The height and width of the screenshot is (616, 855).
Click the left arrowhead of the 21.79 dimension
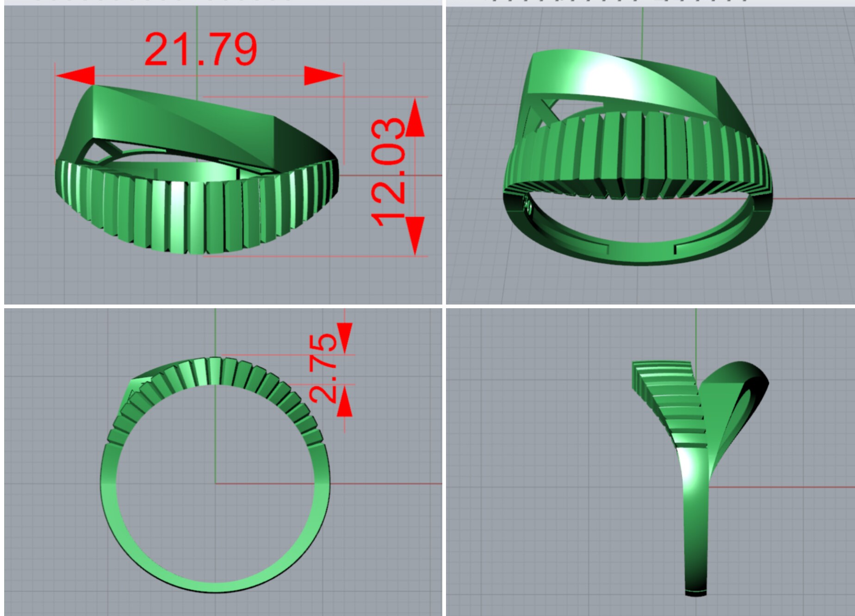tap(75, 75)
